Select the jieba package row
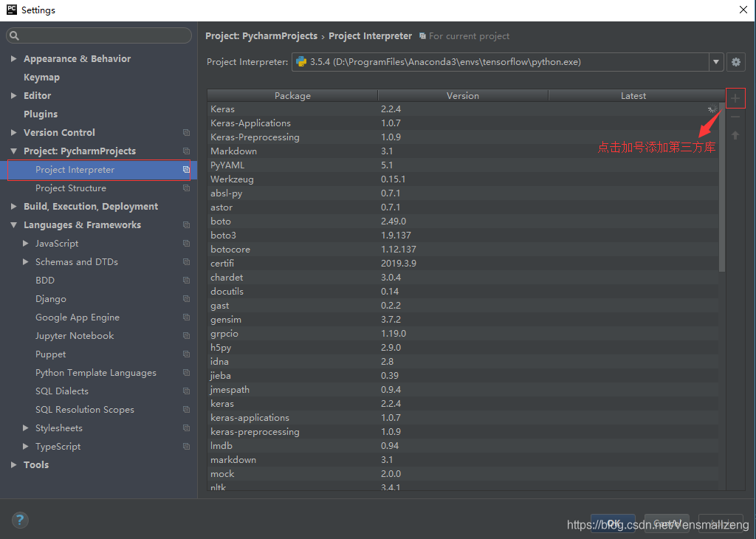 coord(463,376)
